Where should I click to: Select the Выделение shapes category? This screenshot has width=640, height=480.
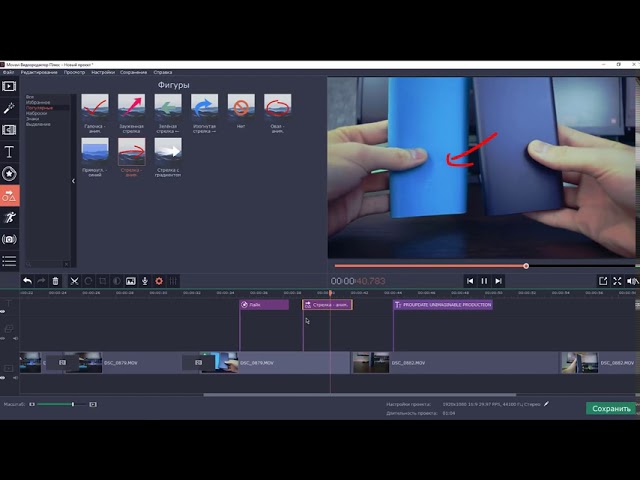38,124
